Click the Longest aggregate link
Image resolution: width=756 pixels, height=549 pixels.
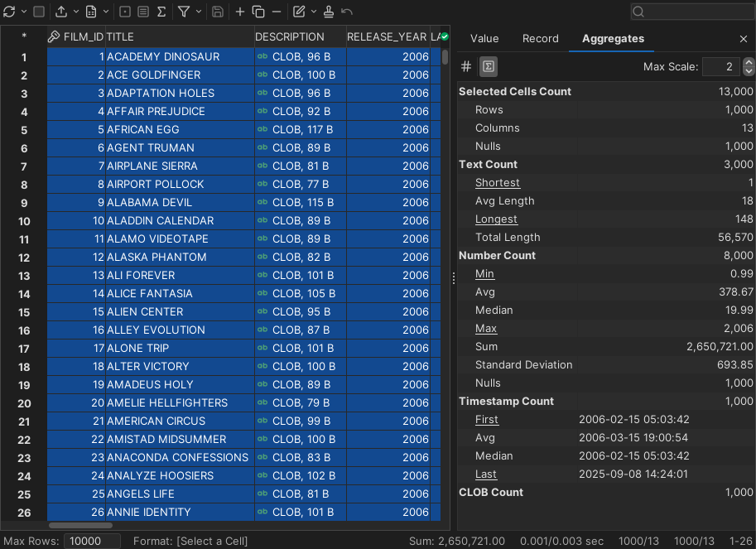[497, 219]
